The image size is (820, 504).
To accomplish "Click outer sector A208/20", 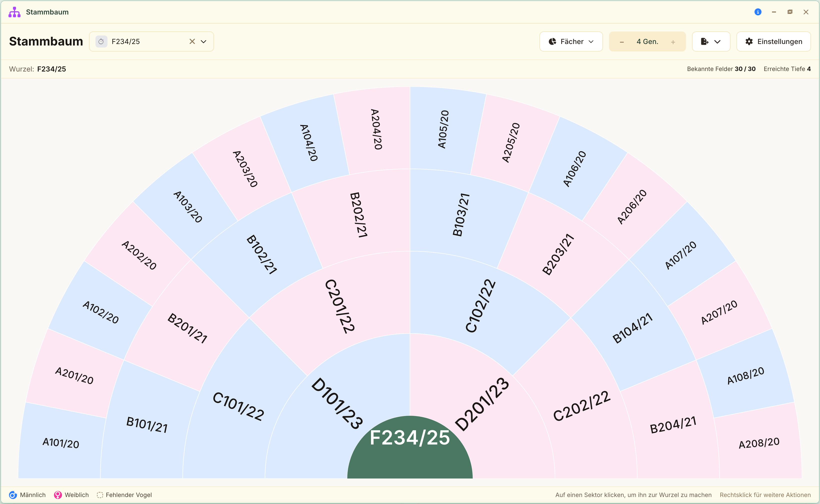I will point(759,443).
